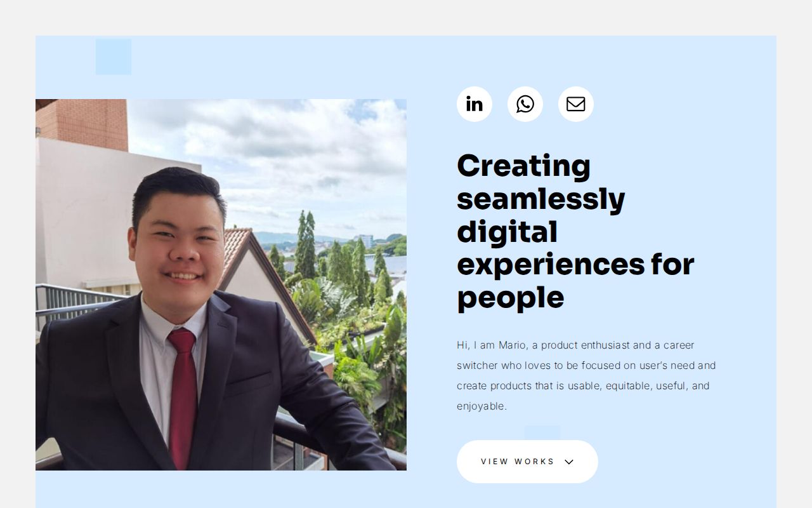
Task: Open the LinkedIn profile icon
Action: tap(475, 104)
